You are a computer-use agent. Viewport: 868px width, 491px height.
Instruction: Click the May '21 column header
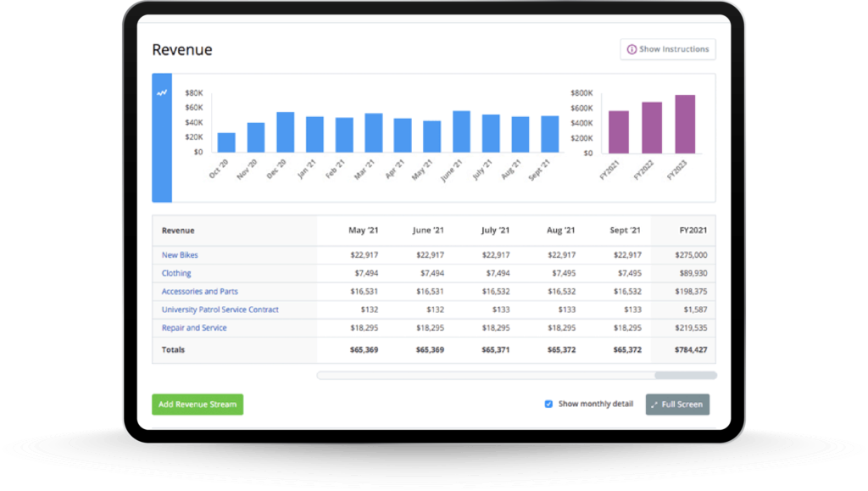pos(362,230)
